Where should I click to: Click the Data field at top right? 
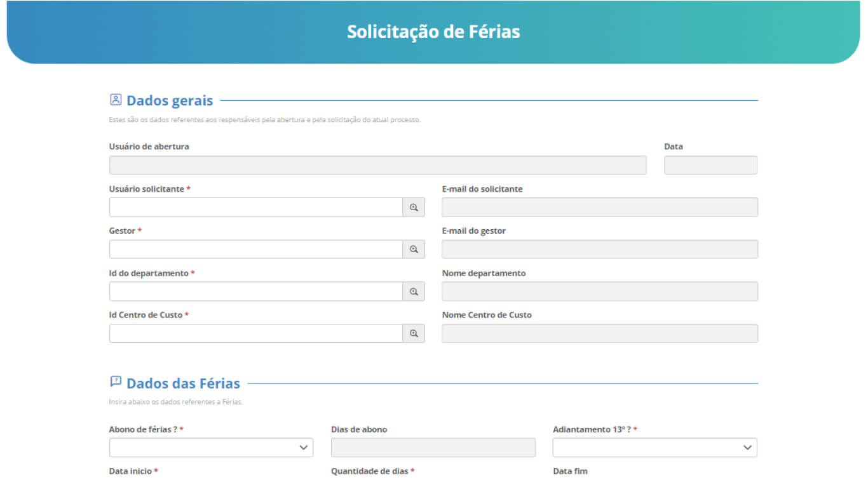point(710,165)
